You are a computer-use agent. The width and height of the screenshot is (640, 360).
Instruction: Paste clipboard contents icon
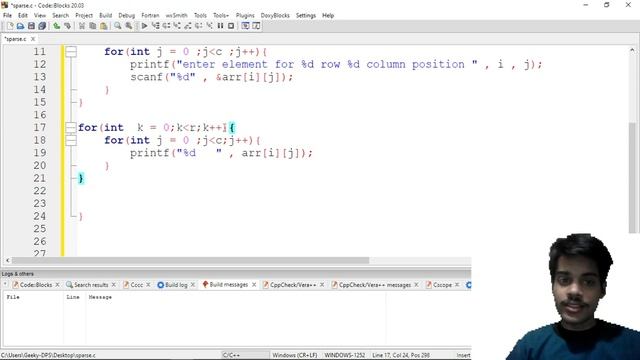(104, 26)
